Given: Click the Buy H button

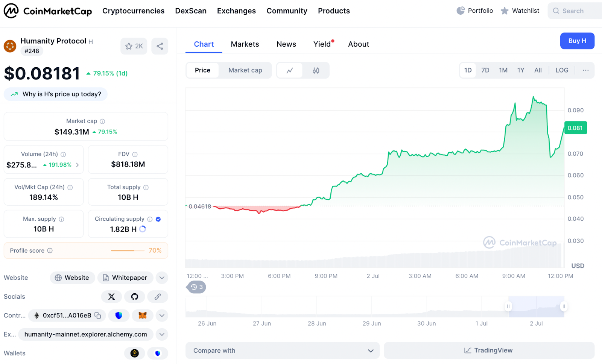Looking at the screenshot, I should [x=577, y=41].
